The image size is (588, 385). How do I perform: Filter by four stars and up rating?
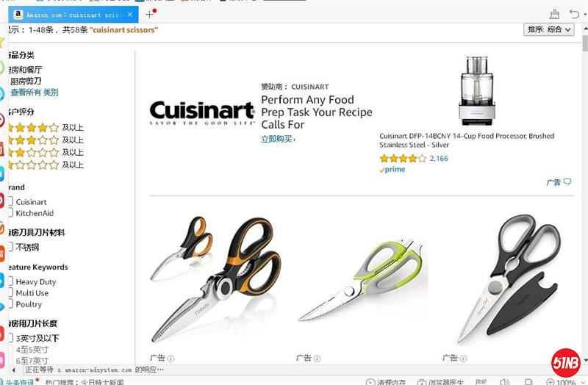(46, 127)
